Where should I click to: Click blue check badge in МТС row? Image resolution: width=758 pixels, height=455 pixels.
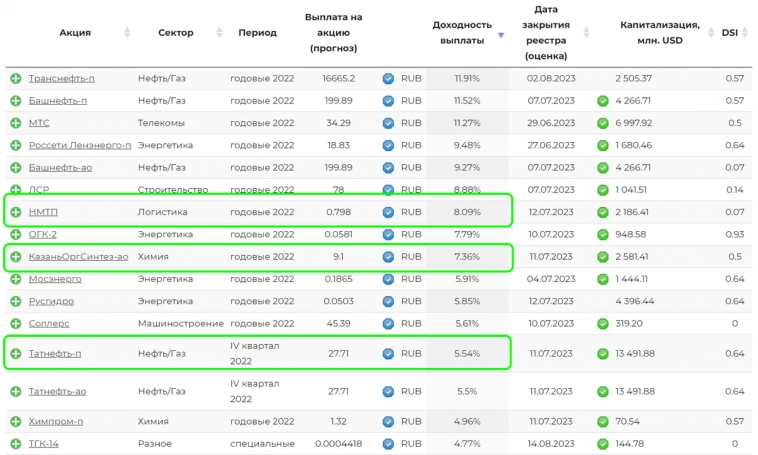point(388,123)
